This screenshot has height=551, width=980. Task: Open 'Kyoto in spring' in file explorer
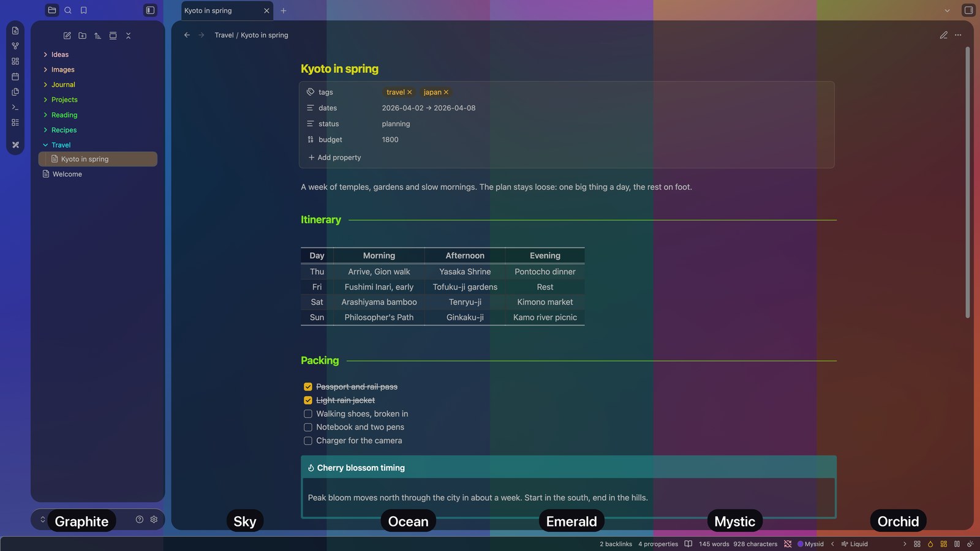click(x=97, y=159)
